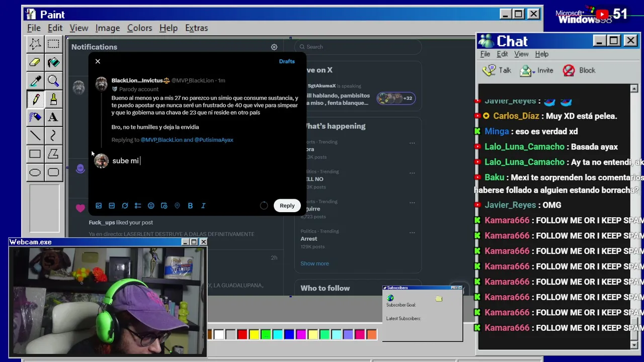Choose the Rectangle shape tool
Screen dimensions: 644x362
35,154
